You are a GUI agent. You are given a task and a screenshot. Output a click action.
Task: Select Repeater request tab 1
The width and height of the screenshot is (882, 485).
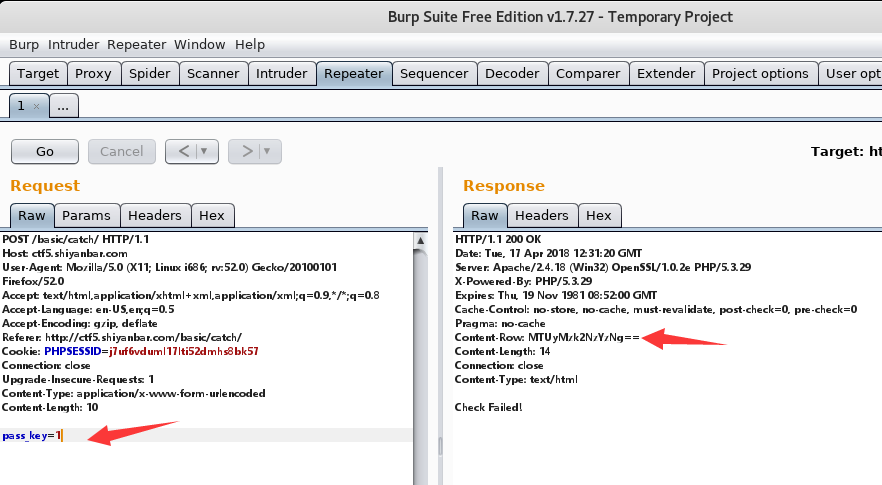click(x=21, y=106)
